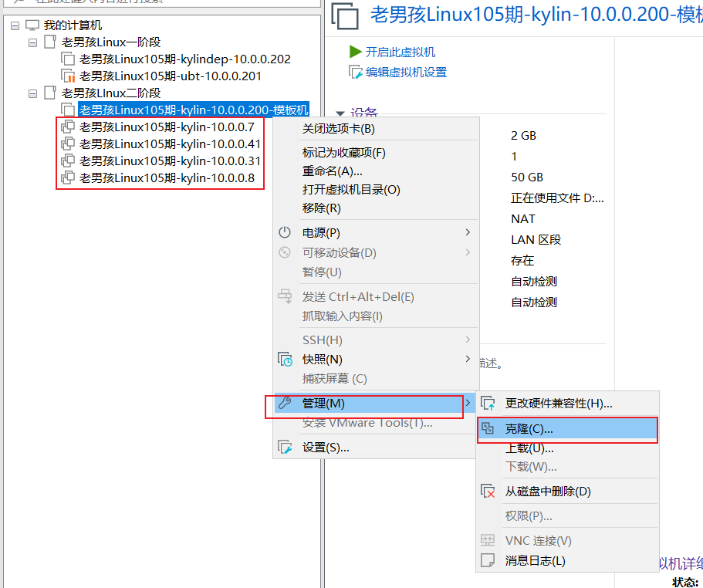Click the edit settings icon beside 编辑虚拟机设置

point(356,73)
